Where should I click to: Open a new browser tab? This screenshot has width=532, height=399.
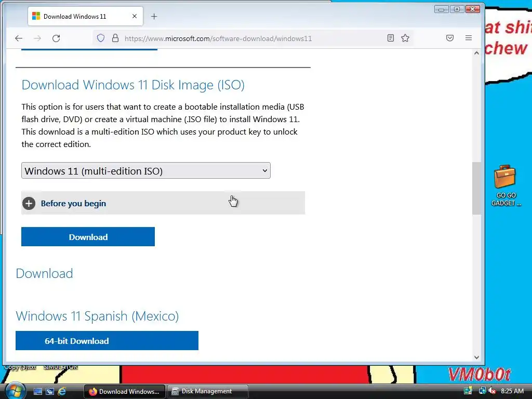(154, 16)
